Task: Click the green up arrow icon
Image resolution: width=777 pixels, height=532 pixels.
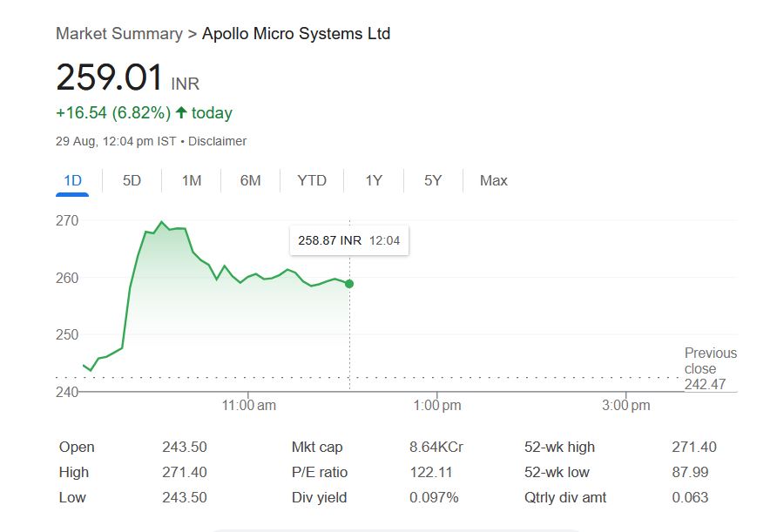Action: coord(181,113)
